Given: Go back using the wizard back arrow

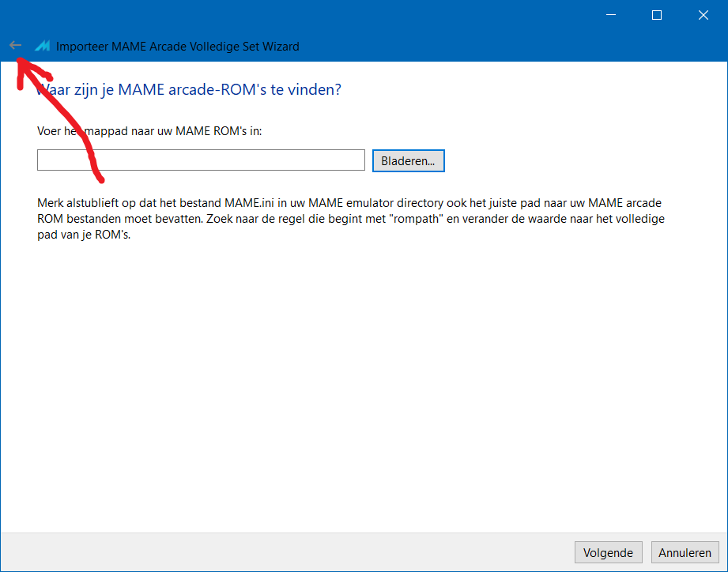Looking at the screenshot, I should click(x=15, y=45).
